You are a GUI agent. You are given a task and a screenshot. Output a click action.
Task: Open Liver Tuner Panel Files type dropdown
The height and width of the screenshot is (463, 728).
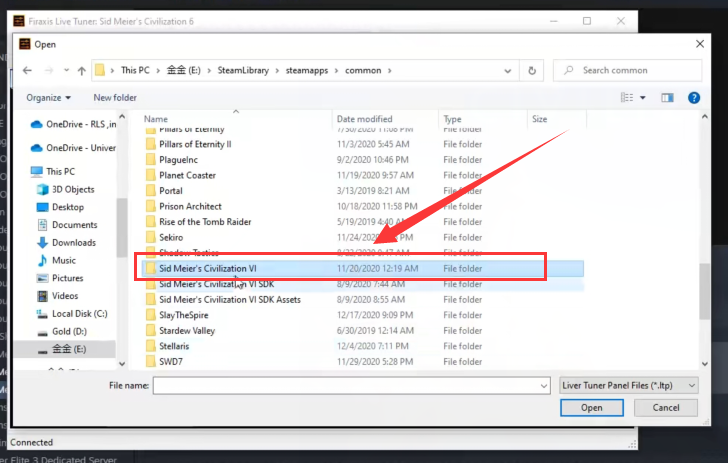tap(629, 385)
